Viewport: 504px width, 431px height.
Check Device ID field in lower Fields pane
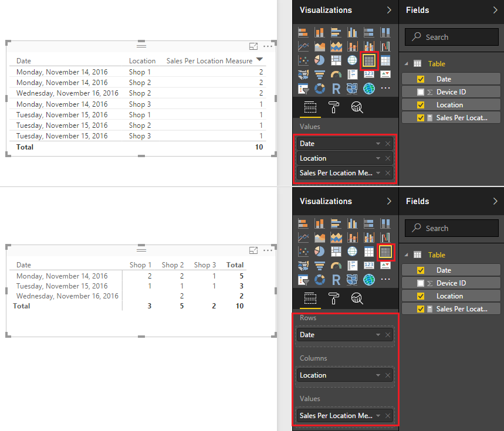pyautogui.click(x=421, y=283)
